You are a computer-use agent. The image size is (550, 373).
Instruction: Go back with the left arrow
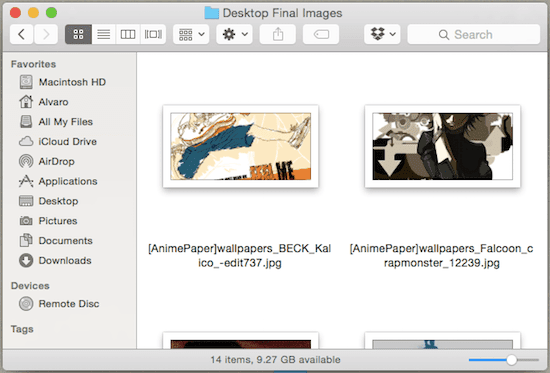21,34
